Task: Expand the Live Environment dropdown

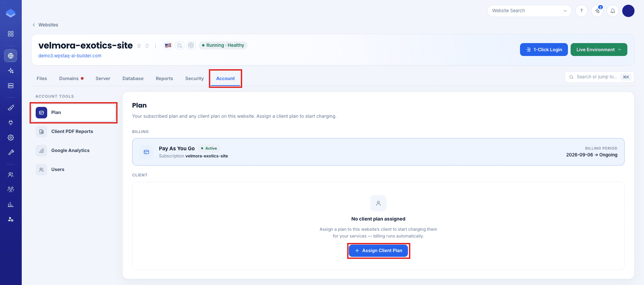Action: pos(599,50)
